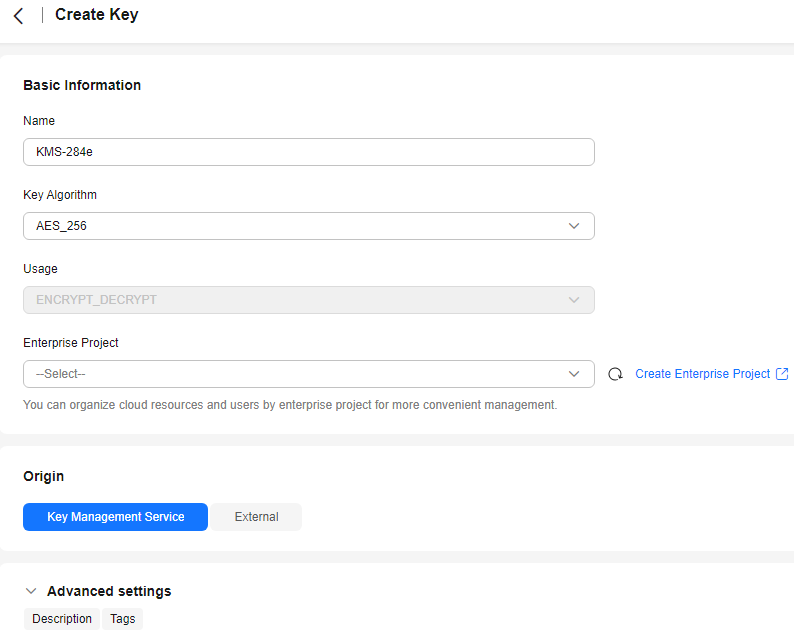Viewport: 794px width, 638px height.
Task: Click the Origin section heading
Action: pyautogui.click(x=43, y=476)
